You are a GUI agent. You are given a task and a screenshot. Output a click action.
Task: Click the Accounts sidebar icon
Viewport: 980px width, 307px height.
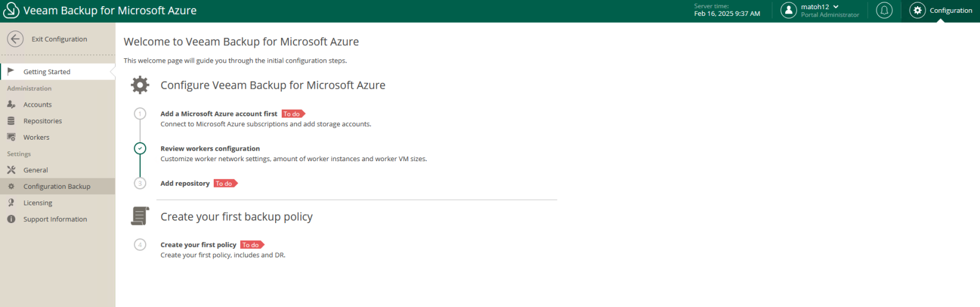[11, 105]
